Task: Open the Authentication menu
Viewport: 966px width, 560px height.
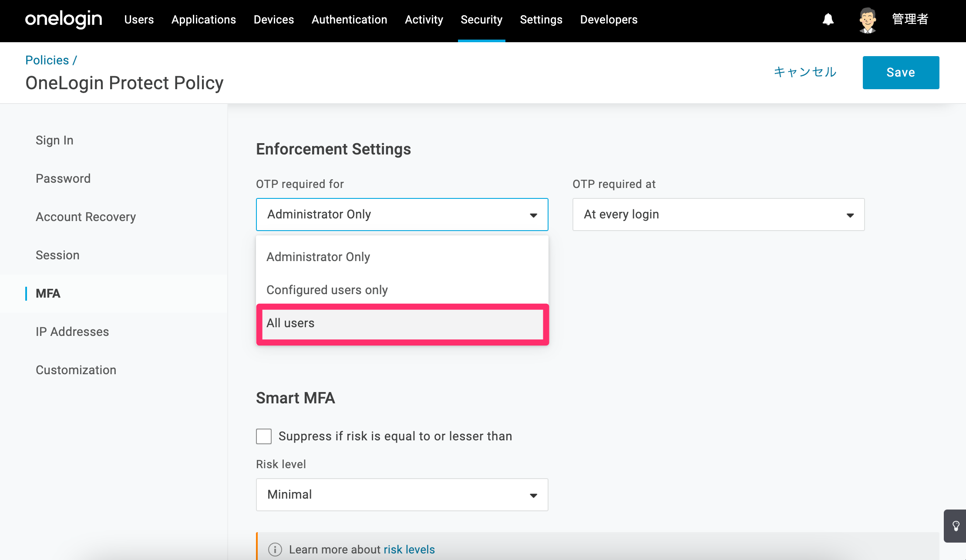Action: 350,20
